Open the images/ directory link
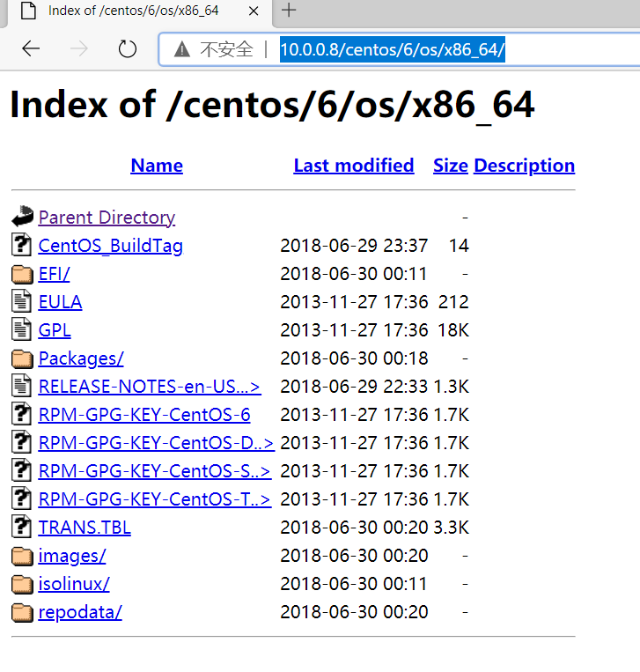This screenshot has height=672, width=640. pyautogui.click(x=72, y=556)
